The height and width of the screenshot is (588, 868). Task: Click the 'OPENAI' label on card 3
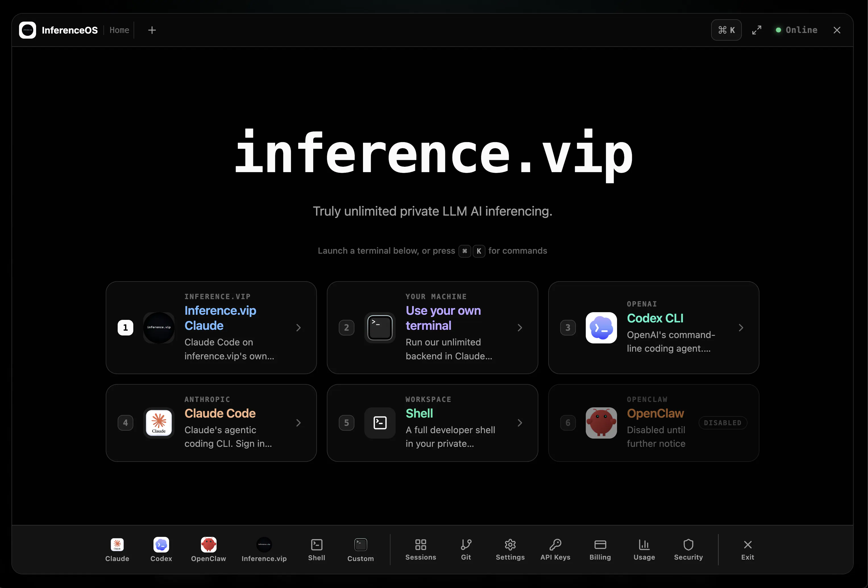click(642, 304)
